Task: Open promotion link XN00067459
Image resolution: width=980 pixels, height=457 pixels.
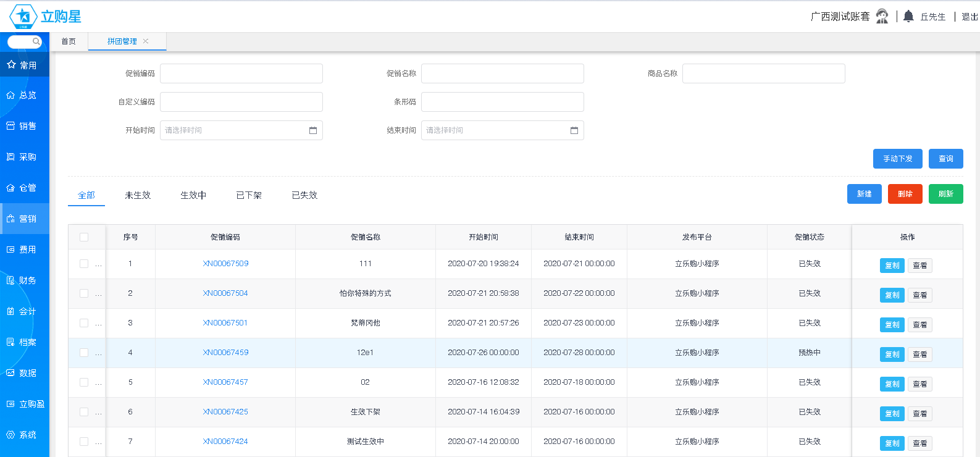Action: tap(225, 353)
